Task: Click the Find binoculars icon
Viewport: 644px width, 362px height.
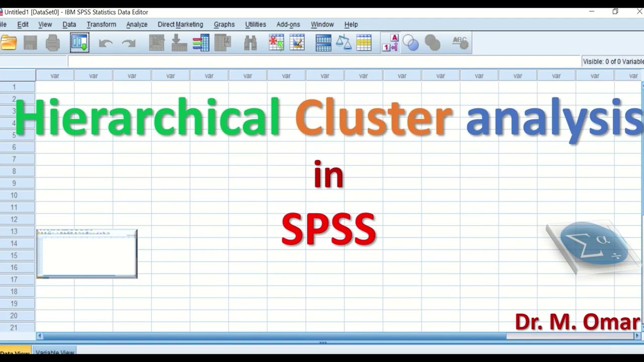Action: 250,43
